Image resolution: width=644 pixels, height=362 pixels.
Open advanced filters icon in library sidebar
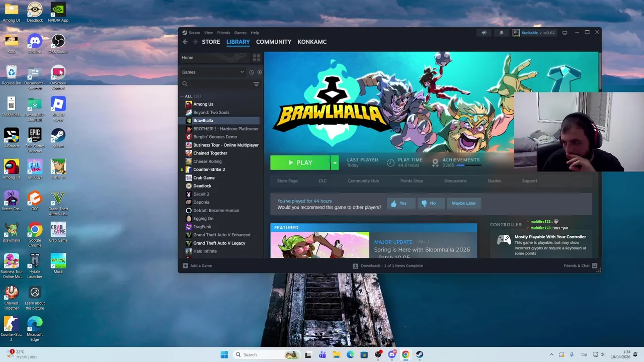[256, 84]
